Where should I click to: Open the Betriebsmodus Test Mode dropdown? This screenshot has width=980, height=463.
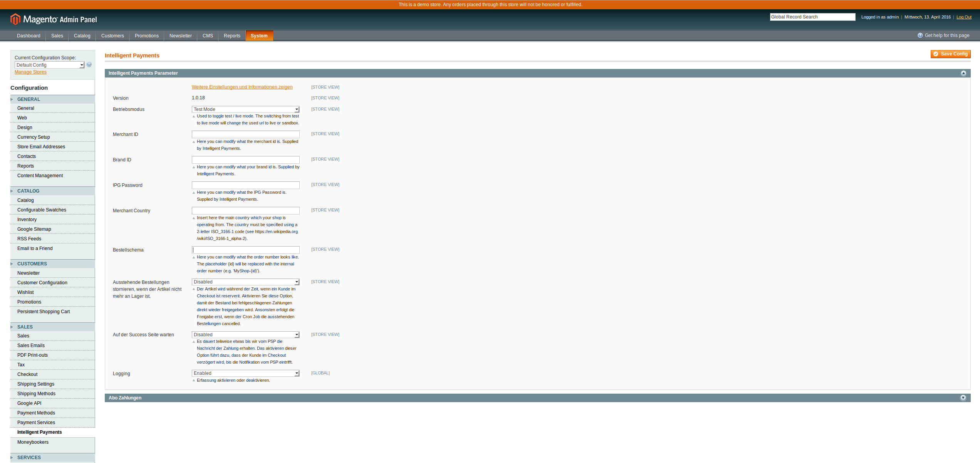click(246, 109)
